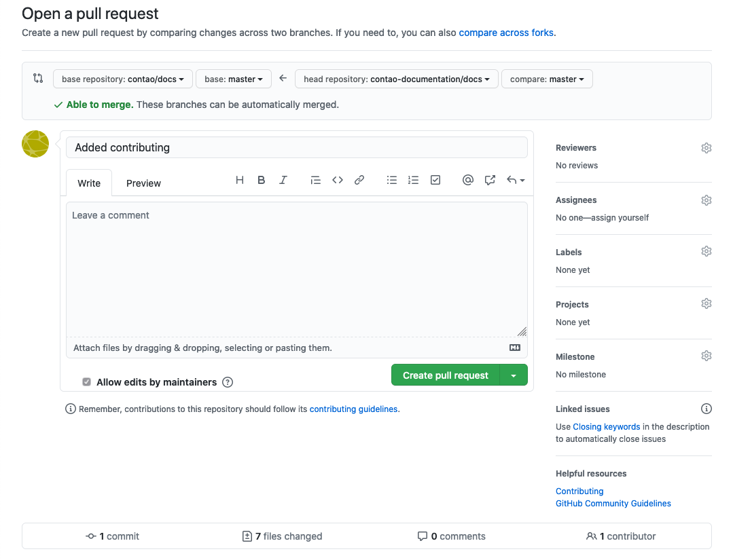The image size is (733, 560).
Task: Open Contributing helpful resource link
Action: pyautogui.click(x=579, y=491)
